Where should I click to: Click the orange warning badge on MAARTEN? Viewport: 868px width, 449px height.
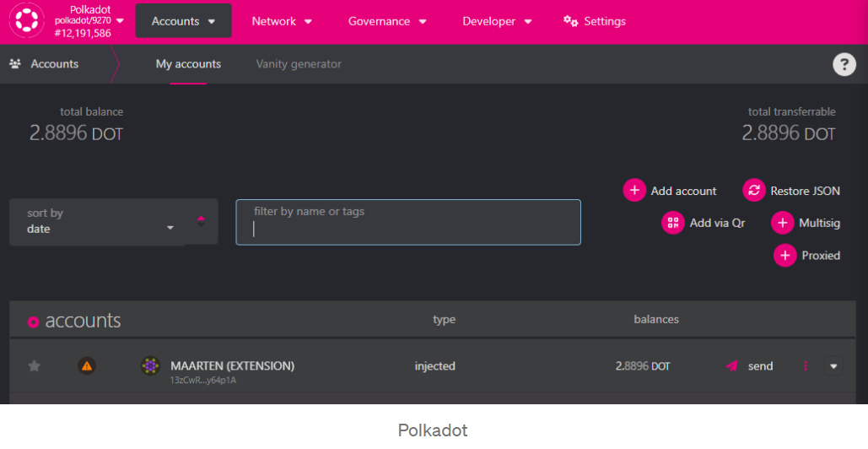pyautogui.click(x=86, y=365)
